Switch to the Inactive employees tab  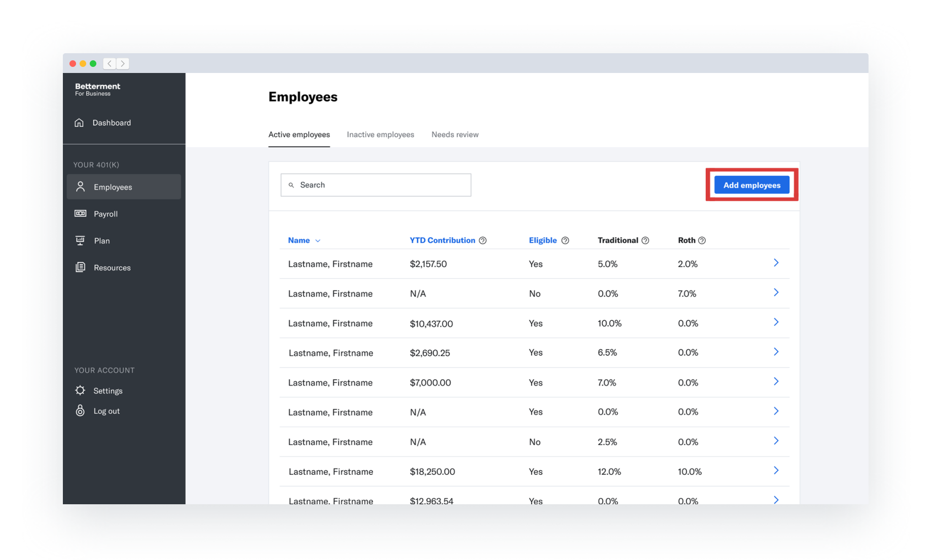pos(380,134)
